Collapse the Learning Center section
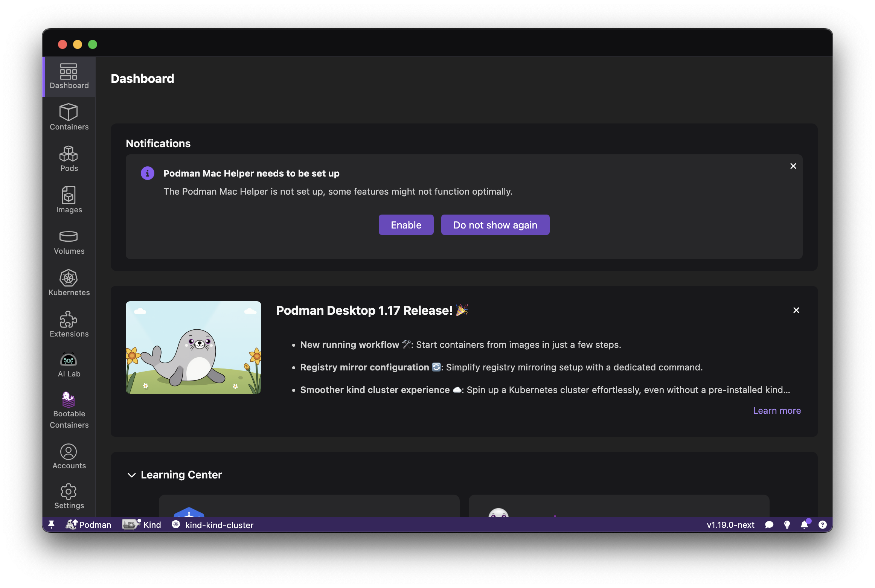Image resolution: width=875 pixels, height=588 pixels. 131,475
